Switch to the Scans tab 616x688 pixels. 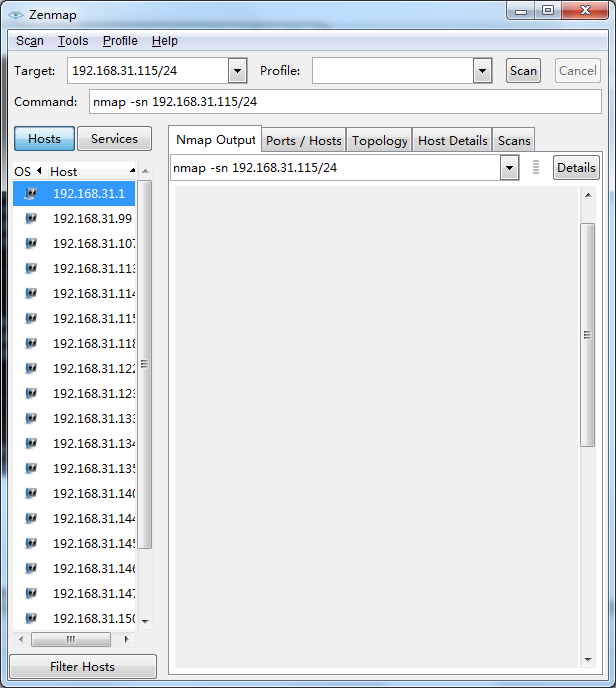(x=514, y=140)
